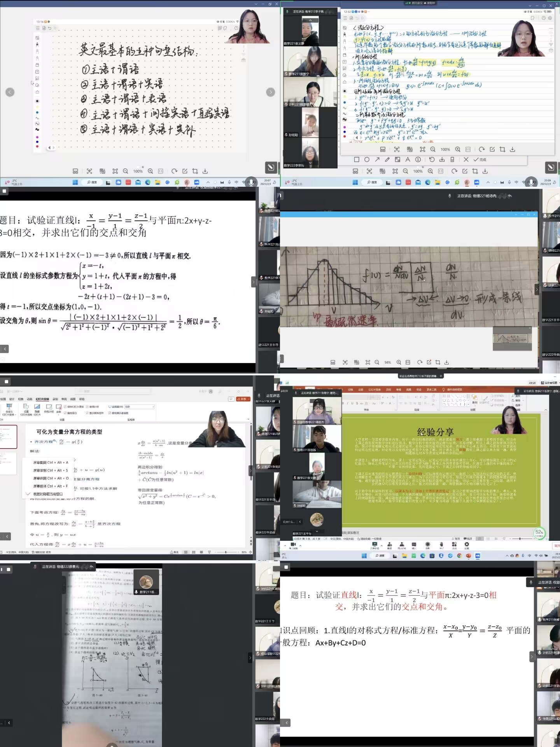Viewport: 560px width, 747px height.
Task: Toggle the round microphone button in English sentence screenshot
Action: (251, 182)
